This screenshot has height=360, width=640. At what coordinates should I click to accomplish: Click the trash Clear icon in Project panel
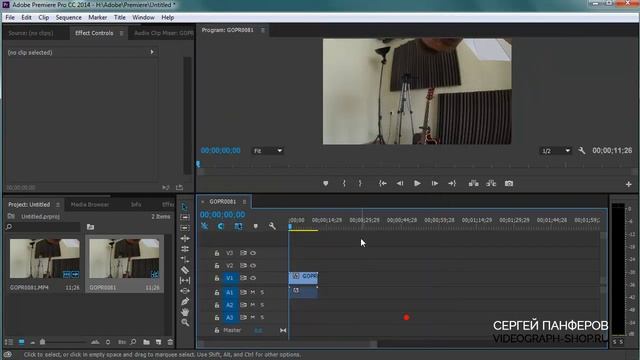[170, 342]
